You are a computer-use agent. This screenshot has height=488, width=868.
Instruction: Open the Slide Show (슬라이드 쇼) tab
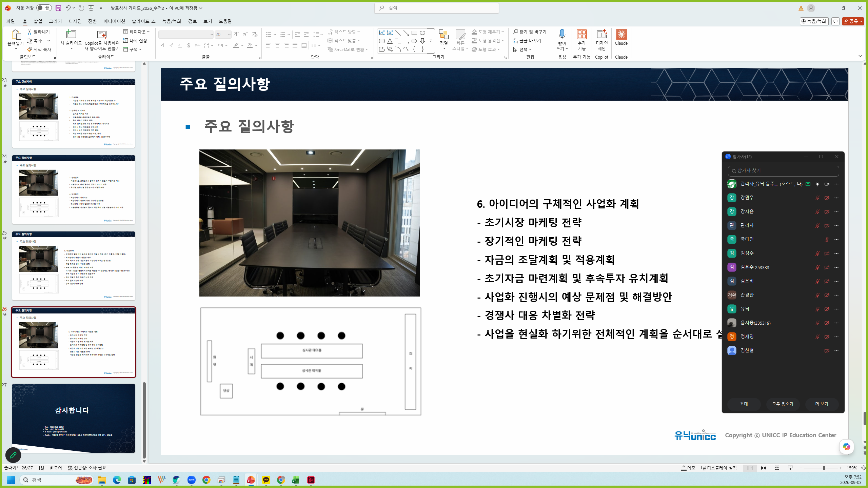point(143,21)
